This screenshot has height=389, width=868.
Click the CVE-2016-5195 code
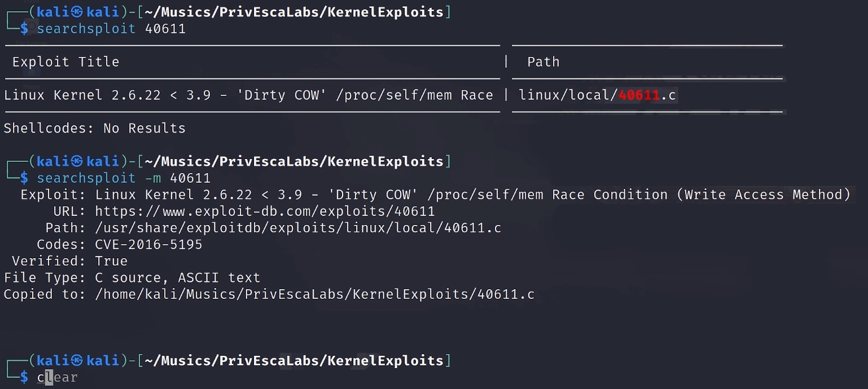(x=148, y=245)
